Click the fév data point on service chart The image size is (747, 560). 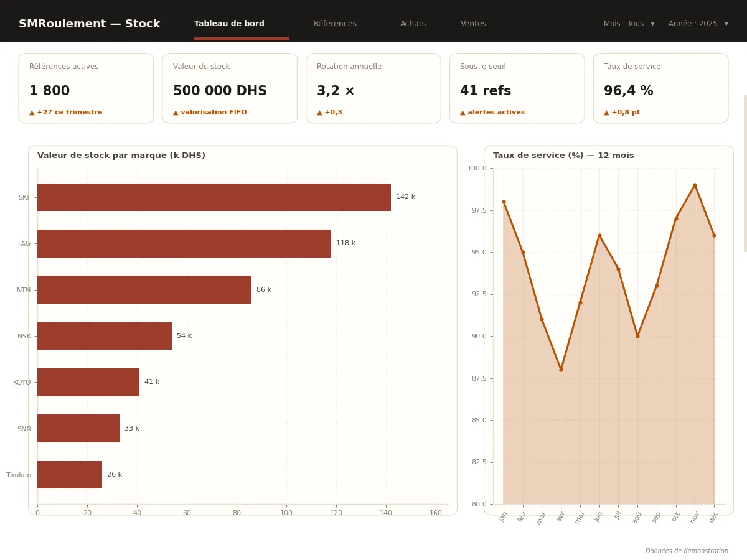pyautogui.click(x=523, y=252)
